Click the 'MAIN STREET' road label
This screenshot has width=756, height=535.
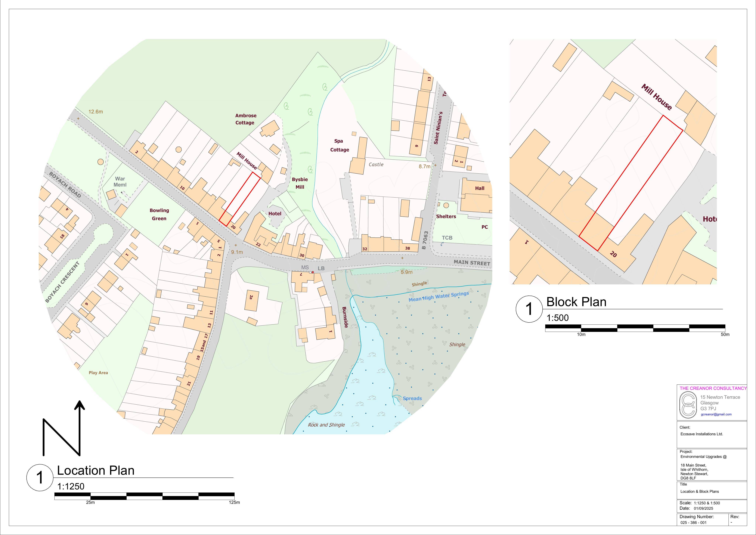472,263
